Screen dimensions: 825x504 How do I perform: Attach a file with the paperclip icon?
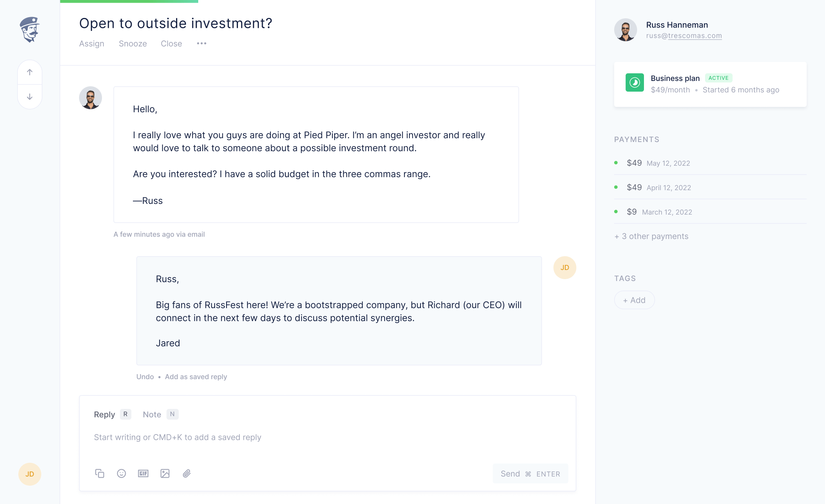tap(187, 473)
